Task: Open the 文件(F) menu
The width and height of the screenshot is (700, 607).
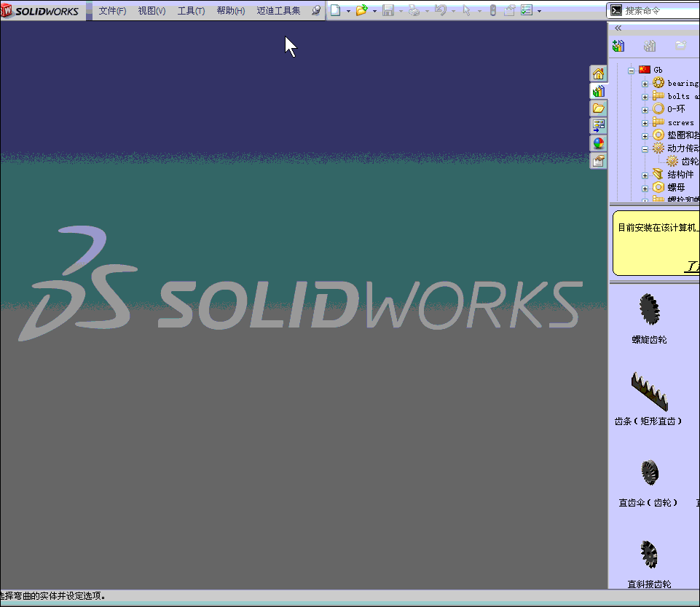Action: (x=112, y=11)
